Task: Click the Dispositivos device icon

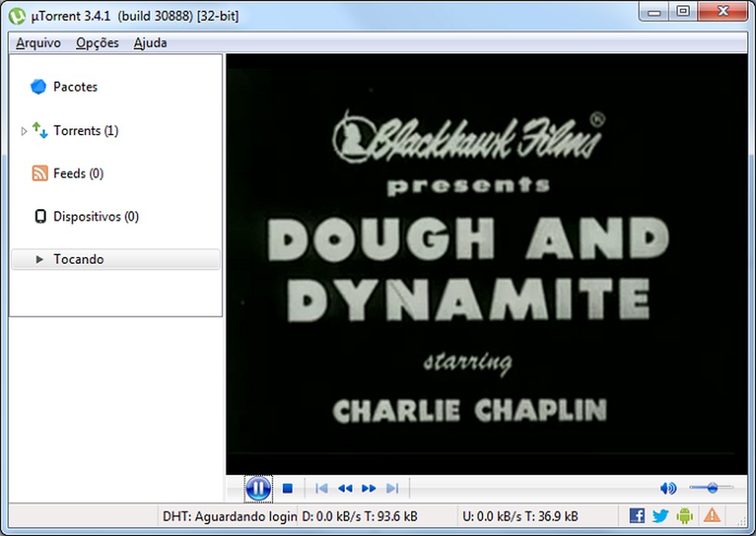Action: 41,216
